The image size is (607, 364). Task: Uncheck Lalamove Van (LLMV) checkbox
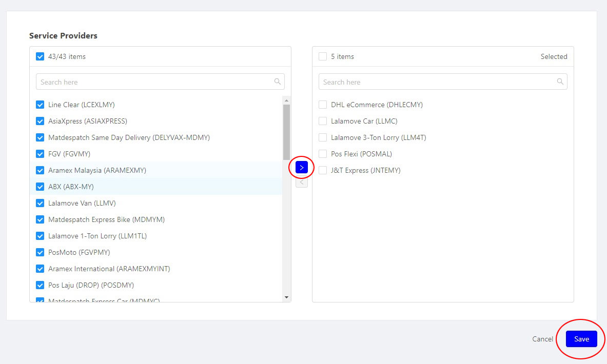[40, 203]
